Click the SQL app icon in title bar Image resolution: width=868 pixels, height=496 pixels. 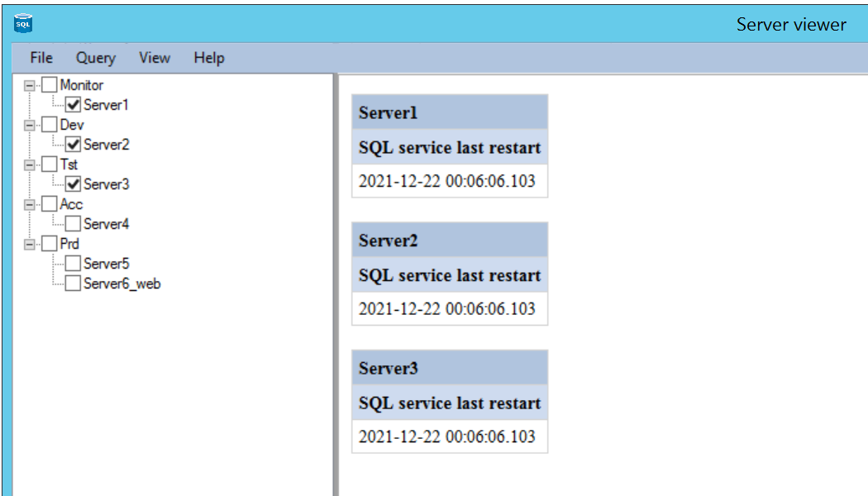tap(23, 24)
